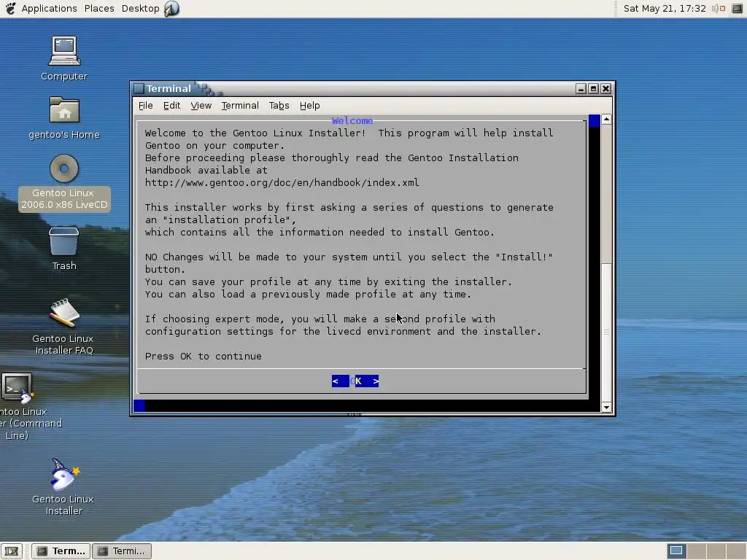Click the display icon at top-right corner
This screenshot has height=560, width=747.
click(737, 9)
